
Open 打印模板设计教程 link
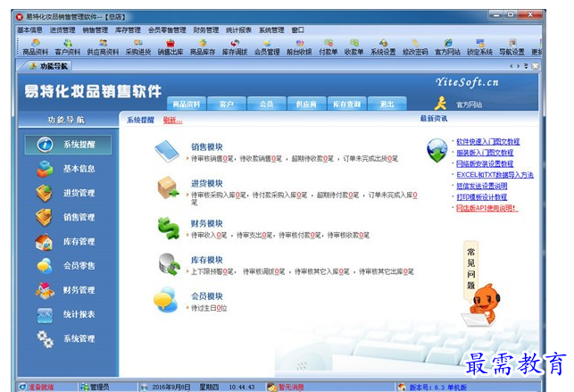482,197
